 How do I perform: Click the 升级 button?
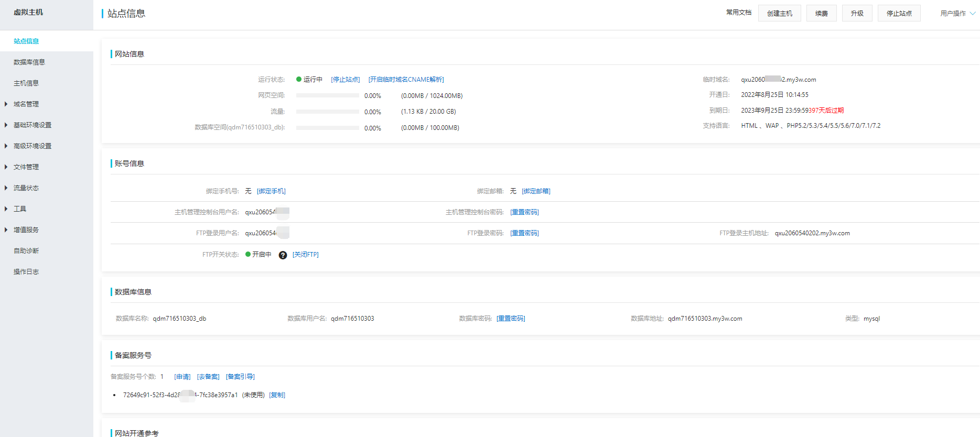click(x=857, y=14)
